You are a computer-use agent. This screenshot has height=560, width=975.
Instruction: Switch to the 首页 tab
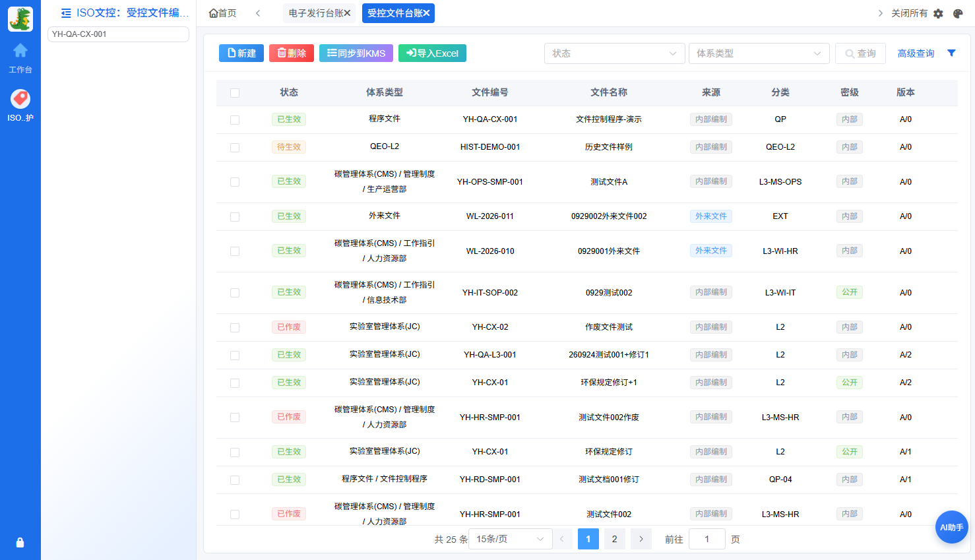point(223,13)
